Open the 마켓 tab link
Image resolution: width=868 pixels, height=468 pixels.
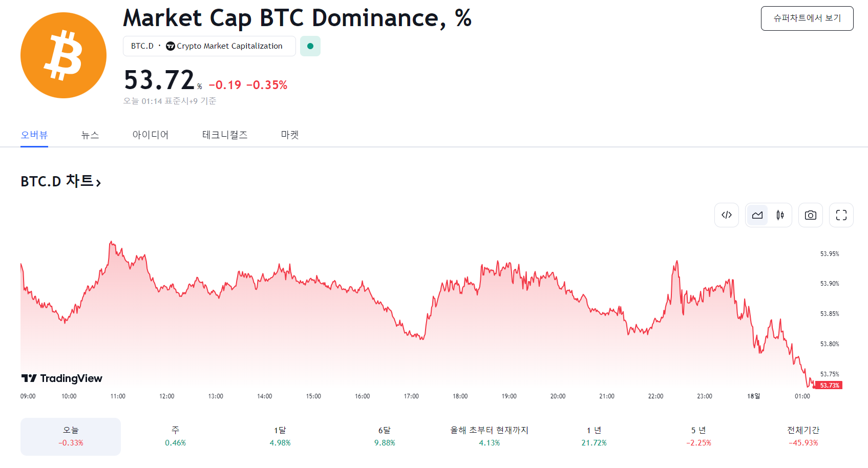[x=289, y=135]
